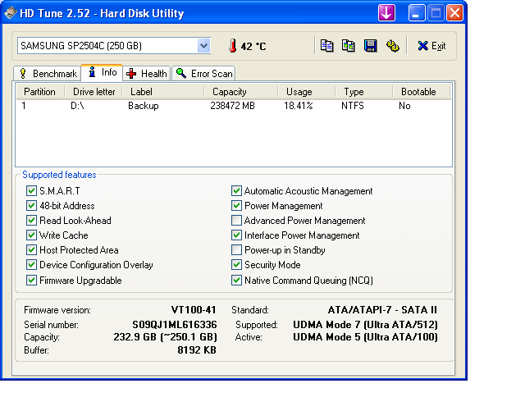Open the Health tab
Image resolution: width=525 pixels, height=420 pixels.
(147, 73)
